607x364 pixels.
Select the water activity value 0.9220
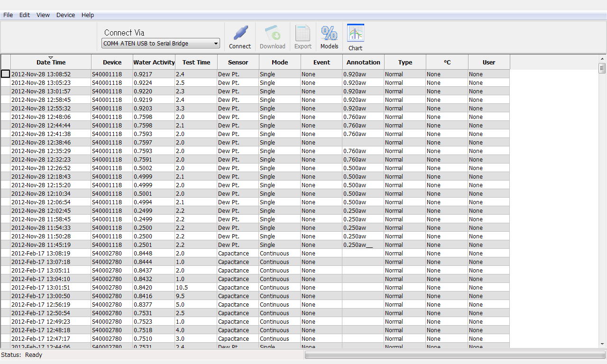(154, 91)
